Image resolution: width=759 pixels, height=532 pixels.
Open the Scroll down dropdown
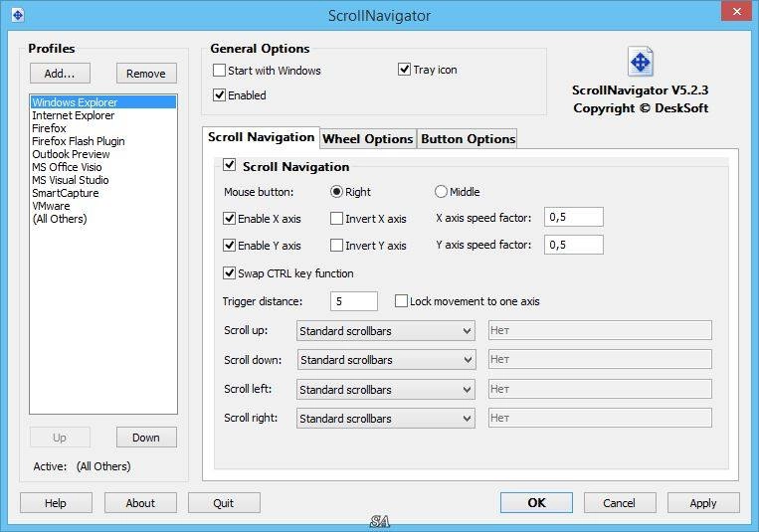coord(386,360)
